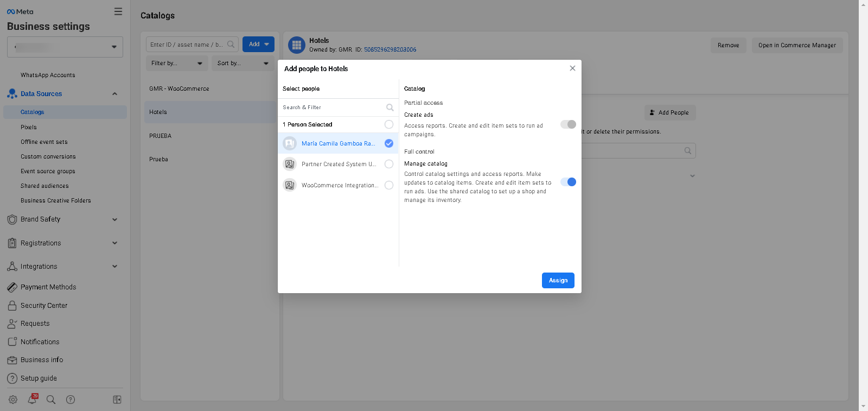Click search icon in people search field behind dialog
Screen dimensions: 868x411
(688, 151)
